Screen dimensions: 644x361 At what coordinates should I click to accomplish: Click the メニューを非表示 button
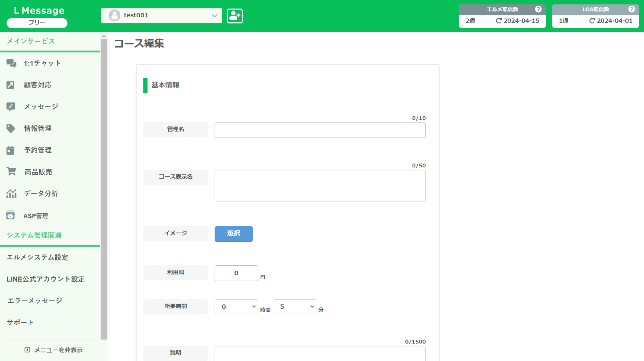(x=54, y=350)
